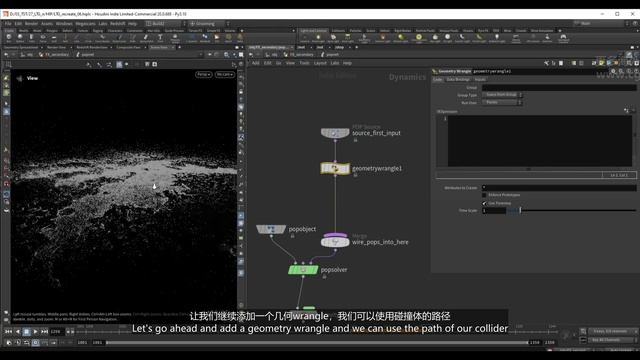Open the Persp viewport dropdown
The width and height of the screenshot is (640, 360).
click(x=203, y=75)
